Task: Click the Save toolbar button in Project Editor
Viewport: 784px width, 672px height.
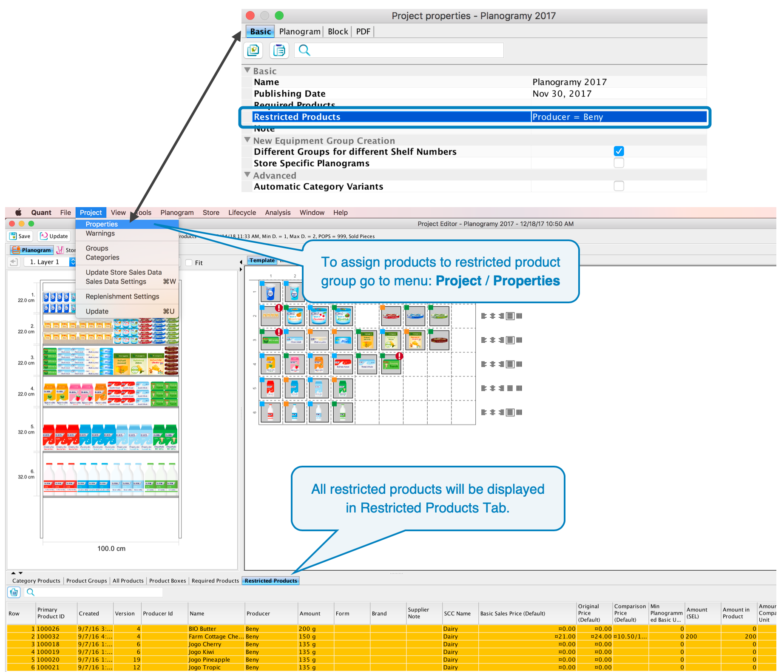Action: pos(20,236)
